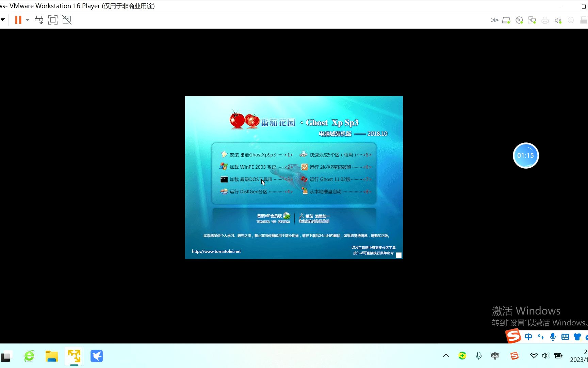Open the blue bird app in taskbar

pyautogui.click(x=97, y=356)
